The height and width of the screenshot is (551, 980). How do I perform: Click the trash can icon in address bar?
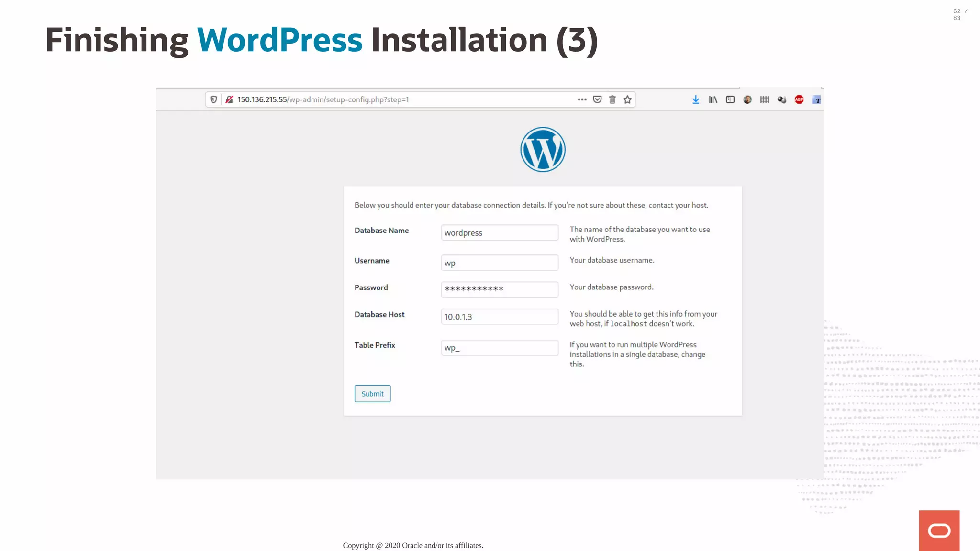tap(612, 99)
